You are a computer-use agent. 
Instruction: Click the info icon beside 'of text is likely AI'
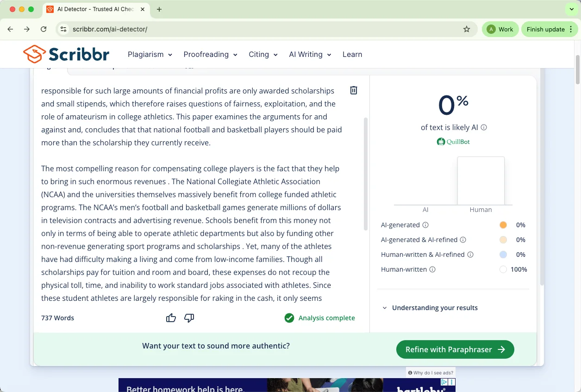tap(484, 127)
